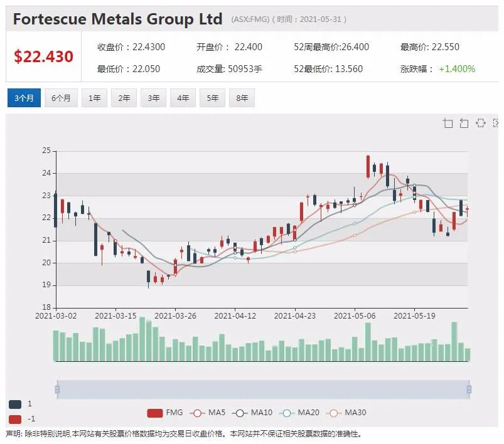The height and width of the screenshot is (444, 504).
Task: Click the 2021-04-12 axis date label
Action: pyautogui.click(x=235, y=316)
